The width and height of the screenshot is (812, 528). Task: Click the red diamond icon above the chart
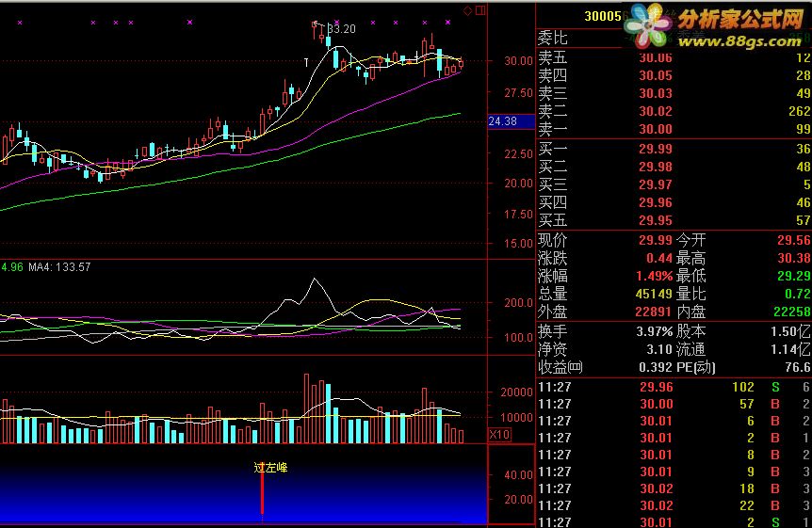point(467,11)
